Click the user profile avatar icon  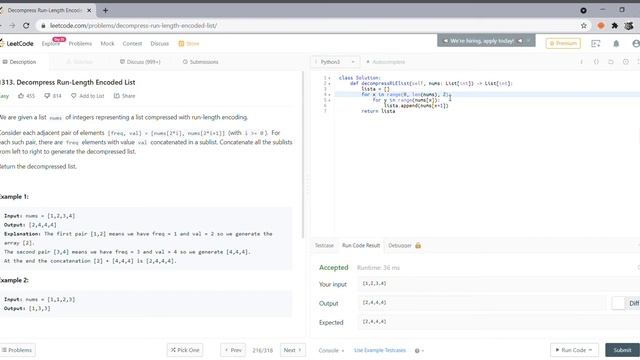[x=636, y=43]
